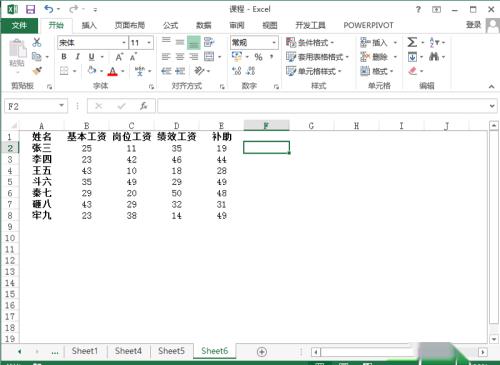Click the Copy icon in clipboard group
The image size is (500, 365).
(x=37, y=57)
